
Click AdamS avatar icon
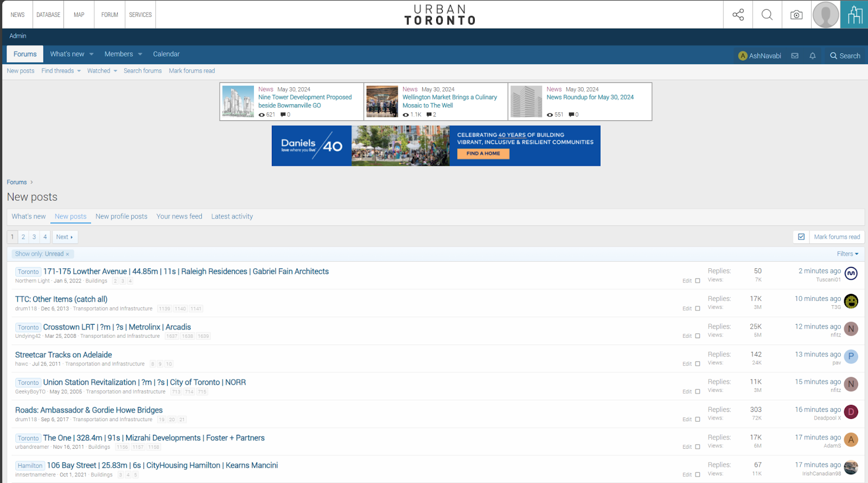[851, 440]
